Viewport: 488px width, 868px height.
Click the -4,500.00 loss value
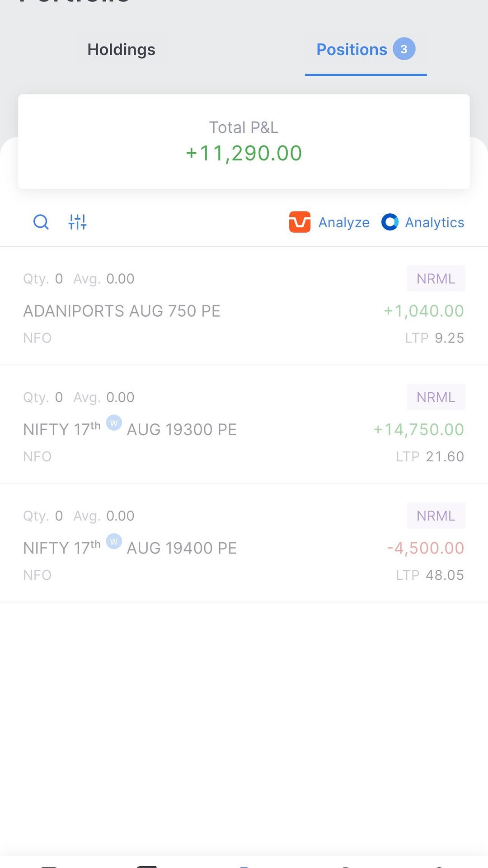(425, 548)
